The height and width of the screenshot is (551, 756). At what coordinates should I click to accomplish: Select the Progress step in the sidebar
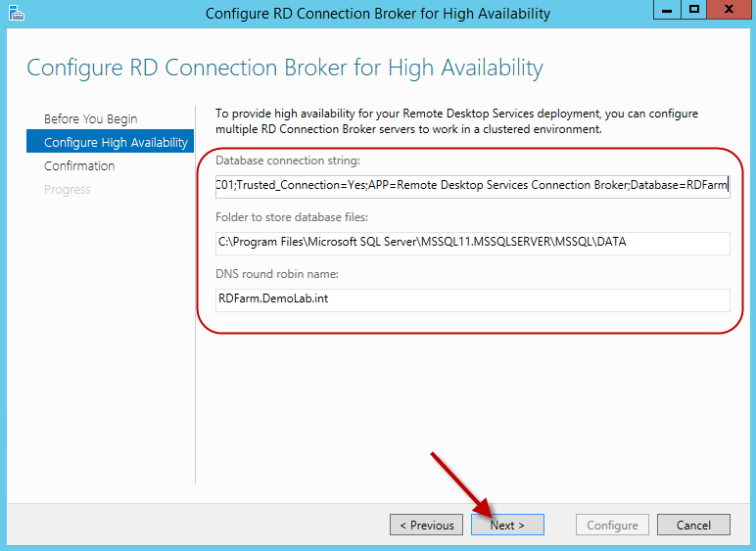tap(67, 189)
